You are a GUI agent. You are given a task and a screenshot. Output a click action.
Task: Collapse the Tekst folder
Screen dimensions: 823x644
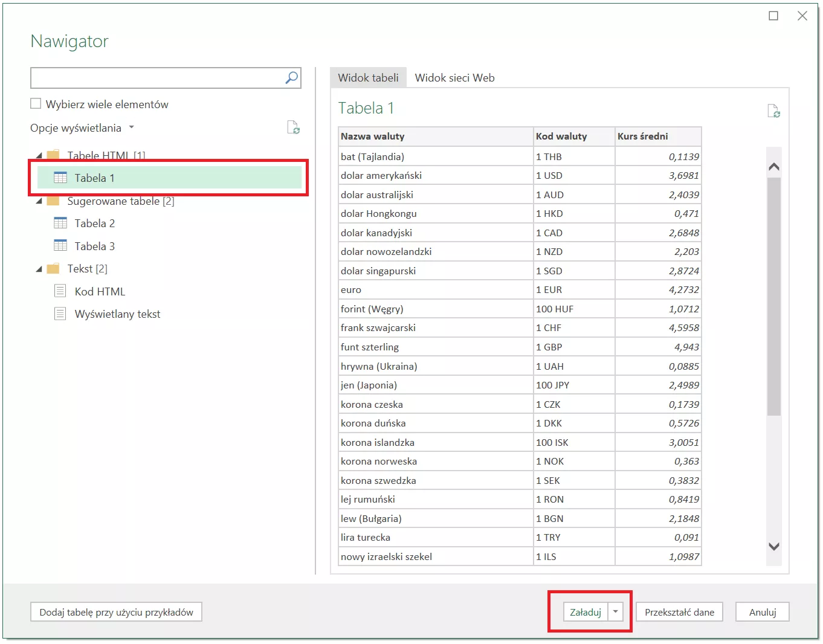click(x=39, y=269)
